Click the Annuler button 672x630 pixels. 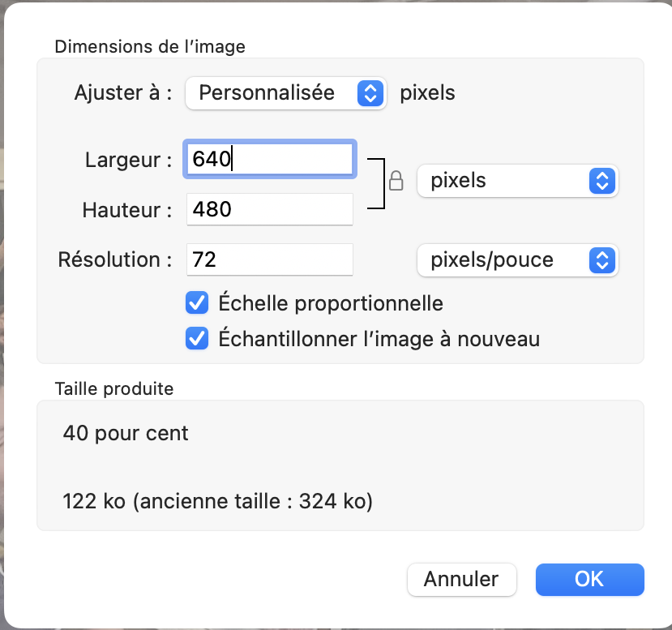click(x=461, y=579)
